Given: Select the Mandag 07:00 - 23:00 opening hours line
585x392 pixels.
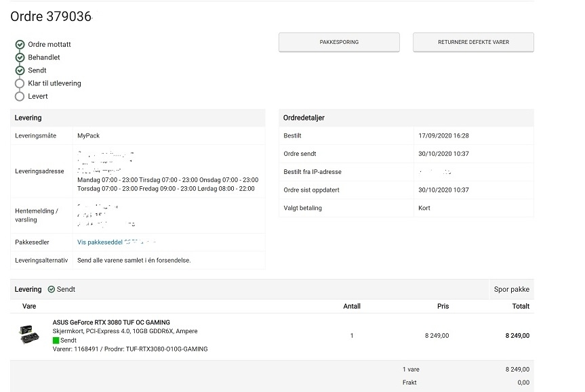Looking at the screenshot, I should [x=168, y=180].
